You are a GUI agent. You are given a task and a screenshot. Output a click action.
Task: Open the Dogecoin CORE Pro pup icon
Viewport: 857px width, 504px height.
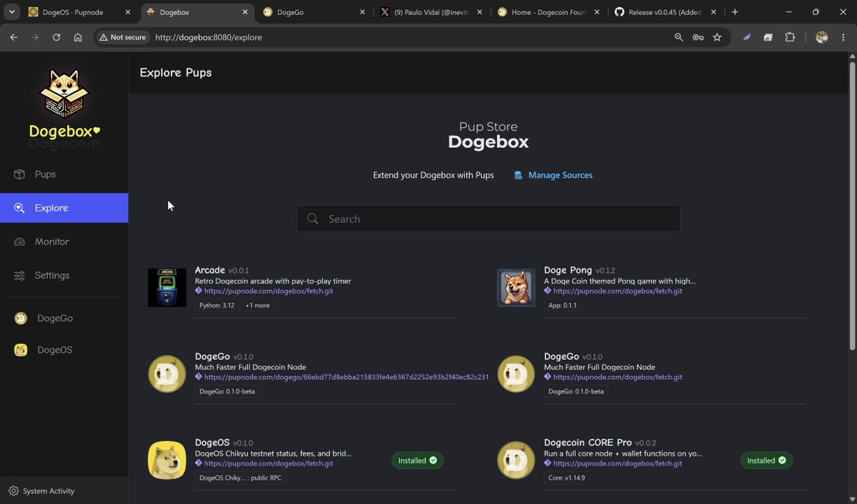click(516, 460)
